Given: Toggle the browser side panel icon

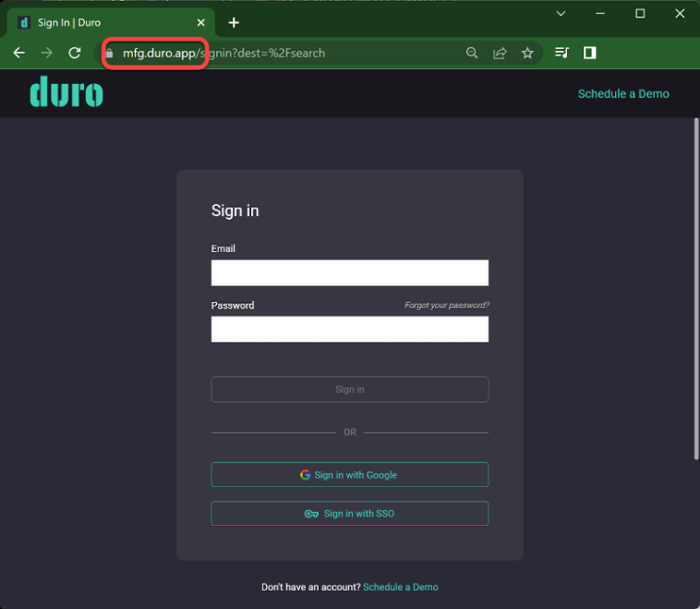Looking at the screenshot, I should click(x=590, y=53).
